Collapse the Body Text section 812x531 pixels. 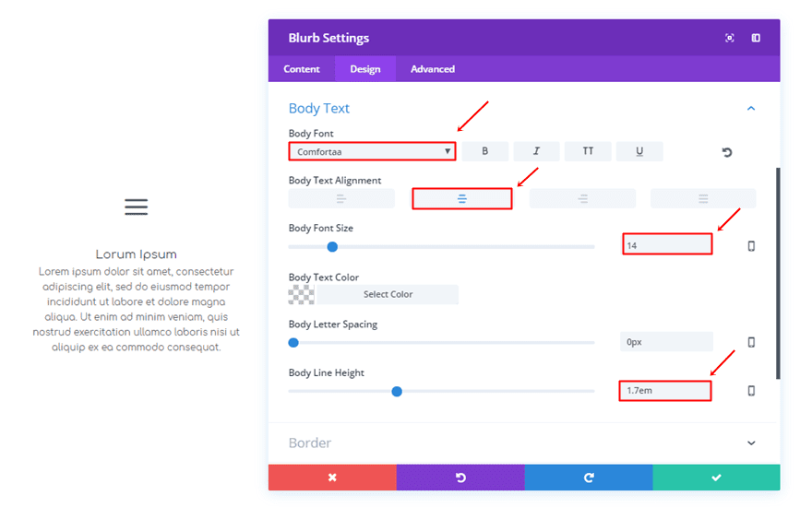(751, 109)
